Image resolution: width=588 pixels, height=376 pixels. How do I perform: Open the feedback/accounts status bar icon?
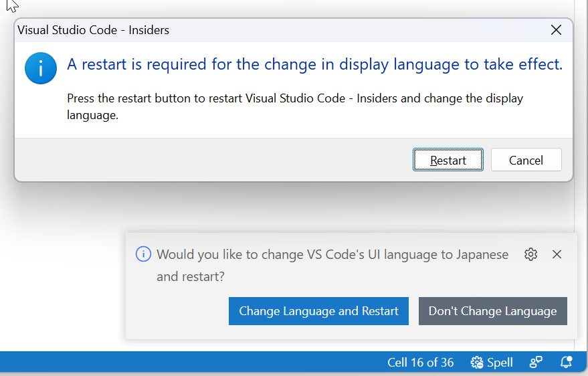tap(536, 362)
